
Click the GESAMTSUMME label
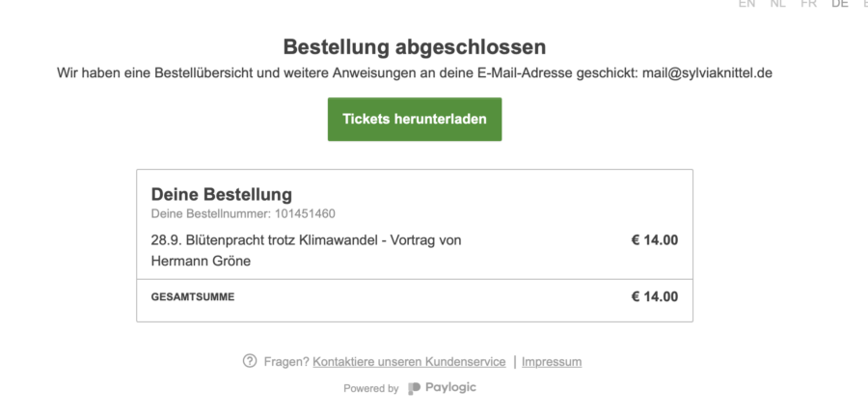coord(193,297)
